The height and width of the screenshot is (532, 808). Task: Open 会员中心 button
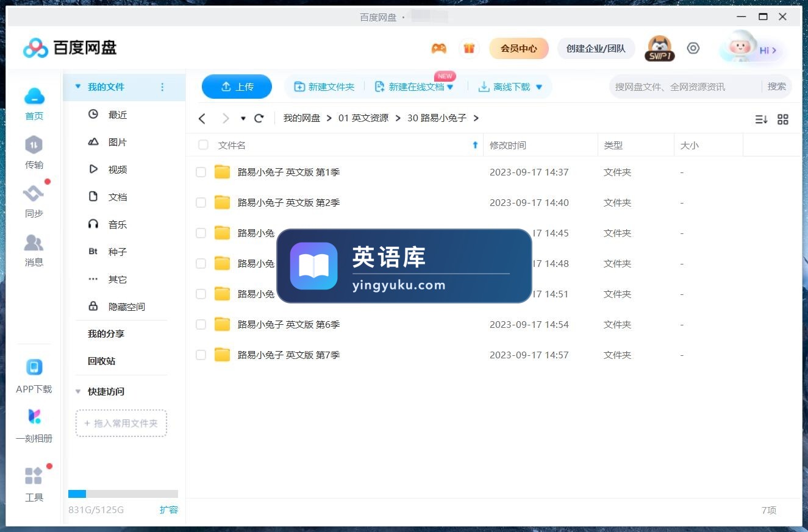[x=519, y=48]
